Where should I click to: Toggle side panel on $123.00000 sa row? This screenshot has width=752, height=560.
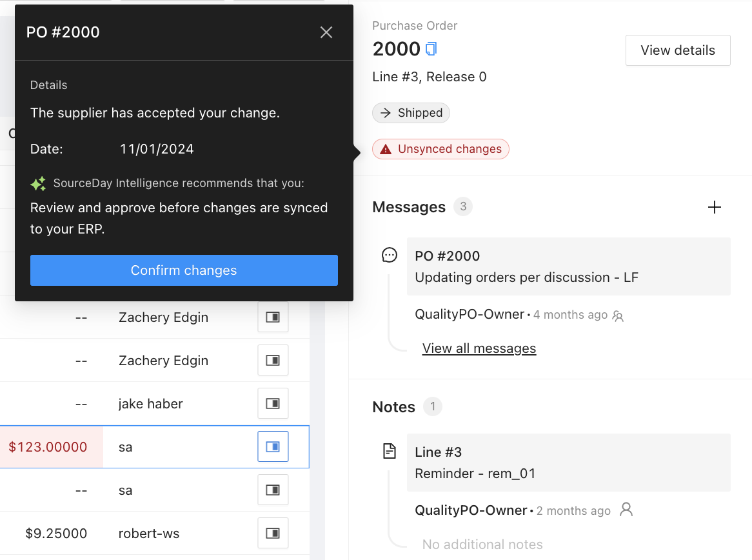[273, 446]
